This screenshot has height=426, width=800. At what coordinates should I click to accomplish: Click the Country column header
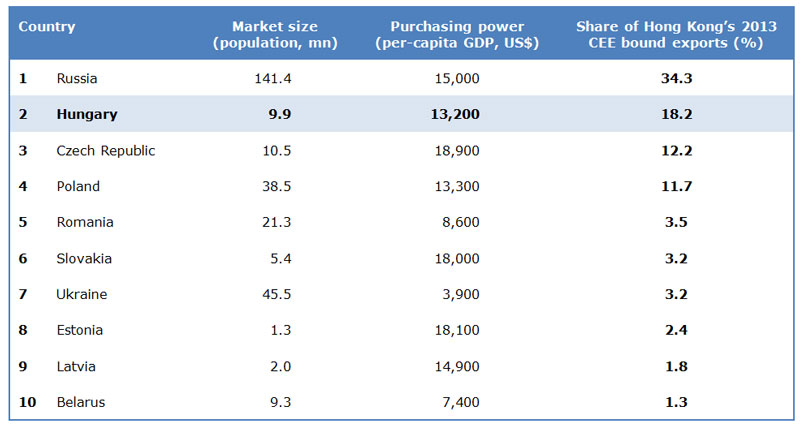point(46,27)
